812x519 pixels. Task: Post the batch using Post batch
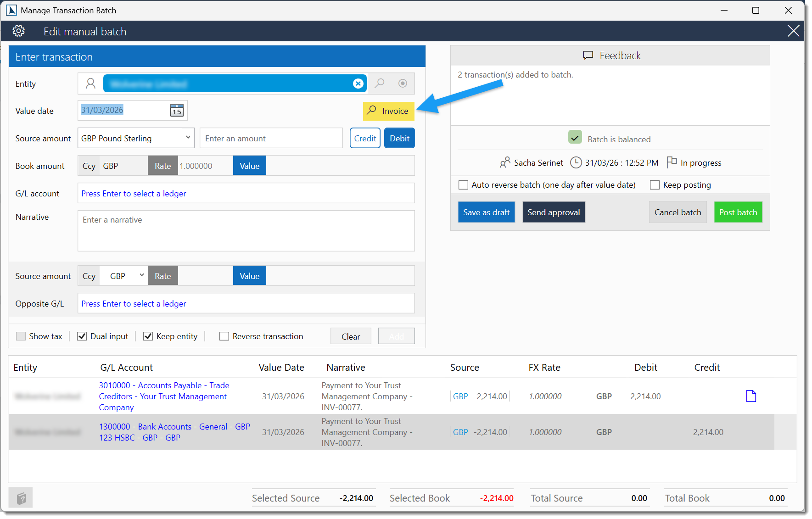(738, 212)
